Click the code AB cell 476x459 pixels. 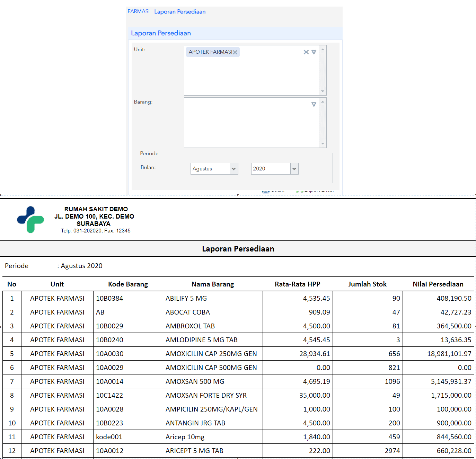(128, 312)
